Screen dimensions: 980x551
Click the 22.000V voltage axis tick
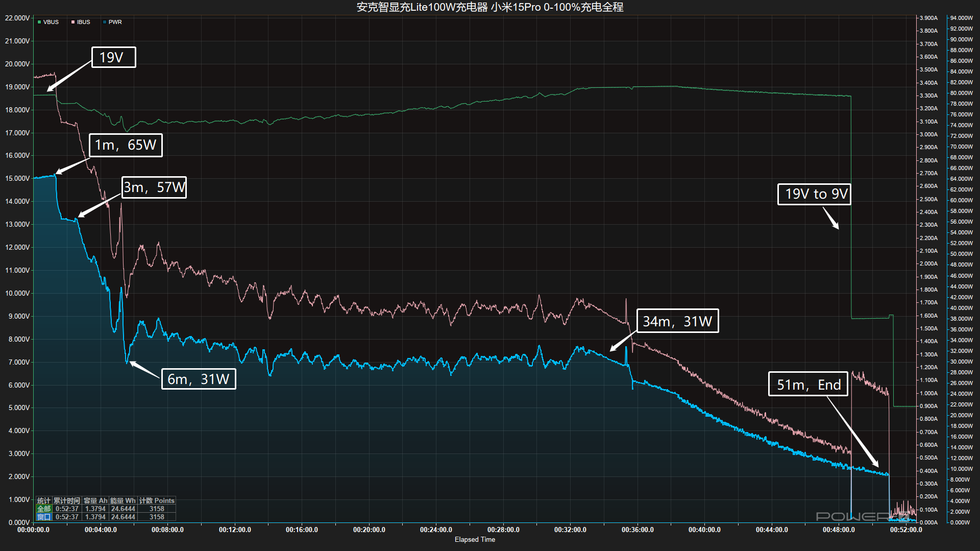17,18
